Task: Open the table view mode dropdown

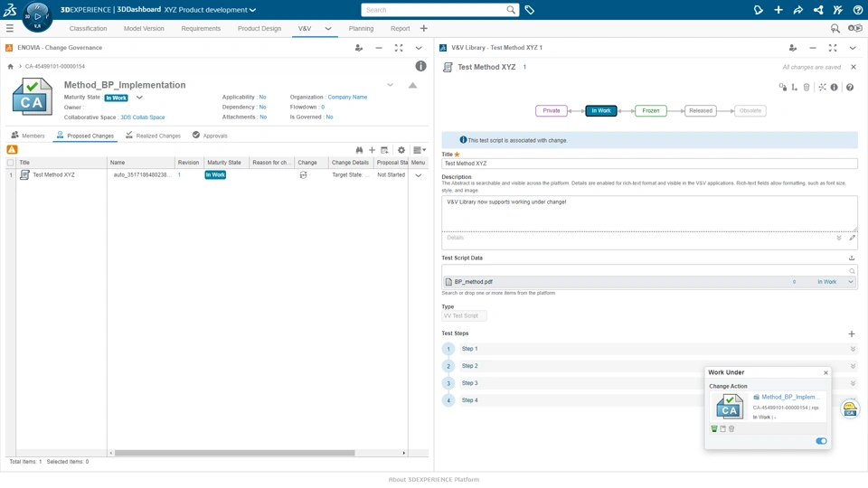Action: click(420, 150)
